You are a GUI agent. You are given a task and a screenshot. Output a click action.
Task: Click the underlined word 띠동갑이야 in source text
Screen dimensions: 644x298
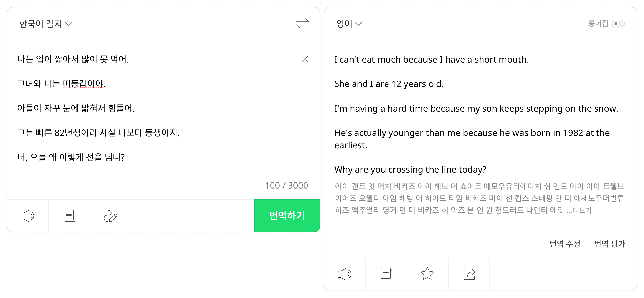pyautogui.click(x=83, y=83)
